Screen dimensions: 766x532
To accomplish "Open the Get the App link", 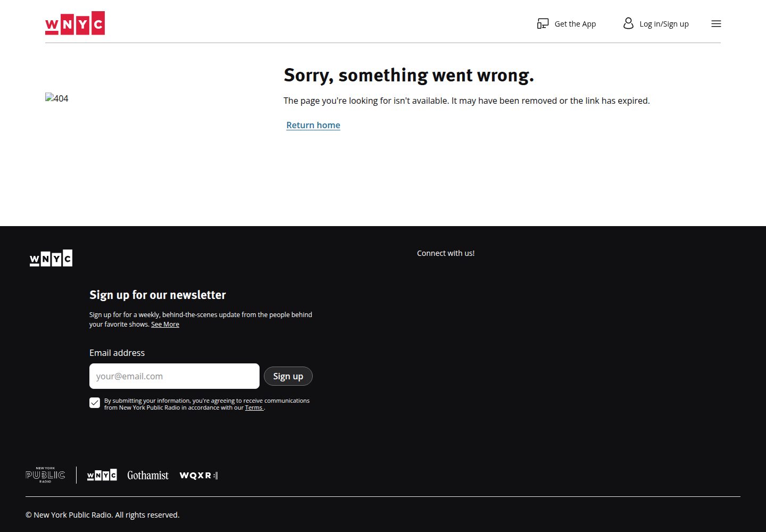I will (x=567, y=23).
